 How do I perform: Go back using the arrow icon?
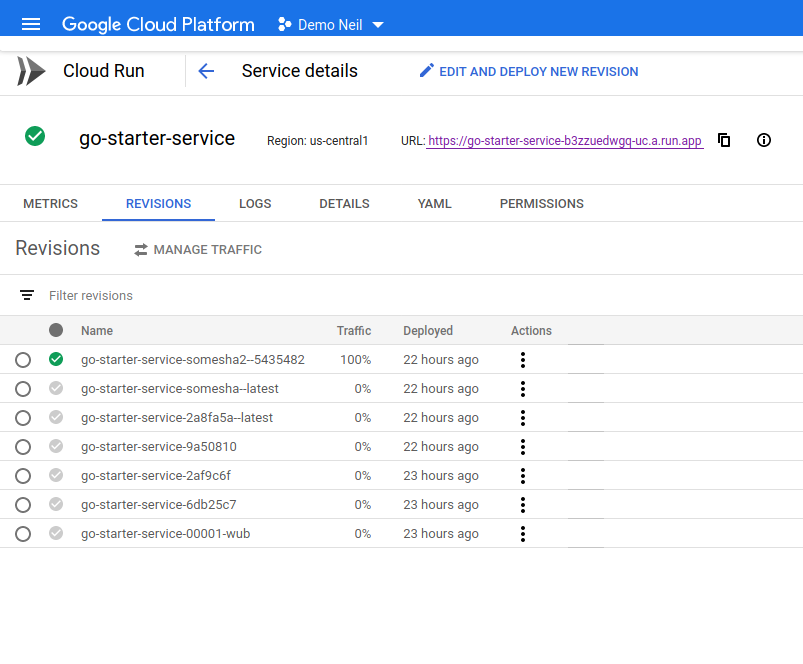coord(206,71)
